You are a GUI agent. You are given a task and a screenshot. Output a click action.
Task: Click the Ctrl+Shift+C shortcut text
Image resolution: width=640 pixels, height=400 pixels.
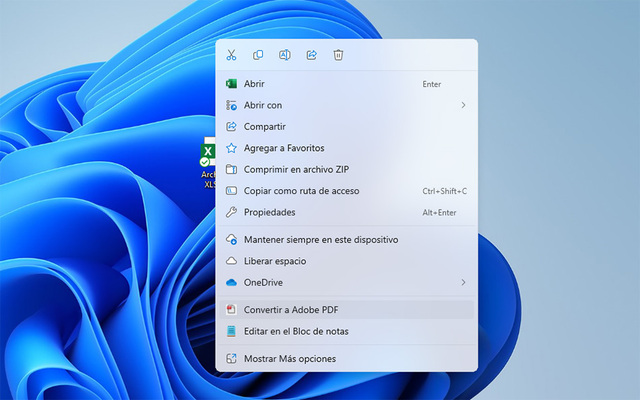[444, 191]
